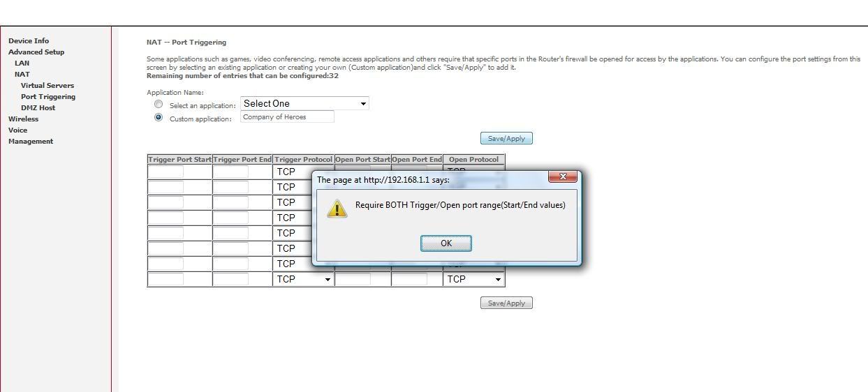Open the fourth row Trigger Protocol dropdown
The height and width of the screenshot is (392, 868).
click(x=293, y=218)
